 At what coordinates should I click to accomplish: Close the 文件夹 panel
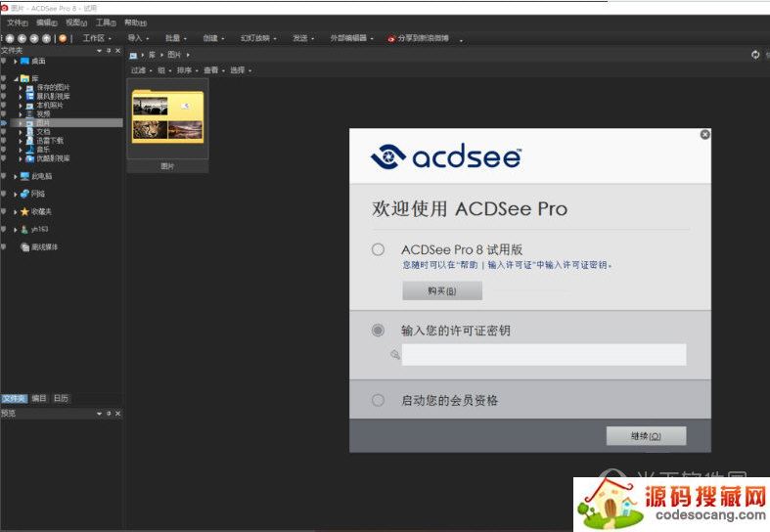[117, 51]
